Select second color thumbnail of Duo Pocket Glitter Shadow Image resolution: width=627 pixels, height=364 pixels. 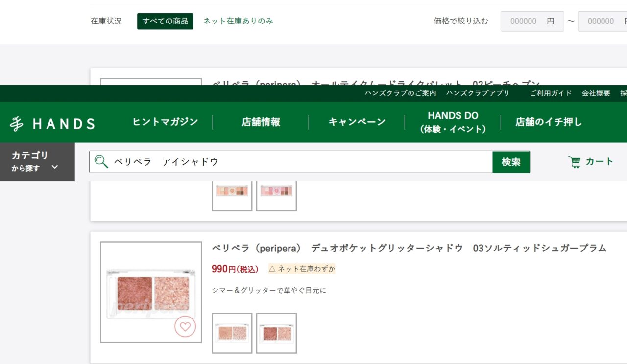[276, 333]
